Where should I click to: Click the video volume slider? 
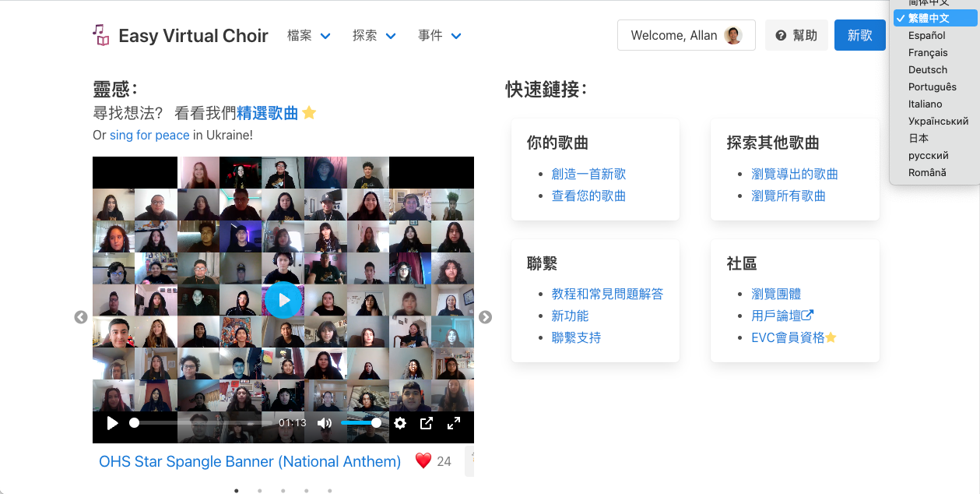pos(360,423)
